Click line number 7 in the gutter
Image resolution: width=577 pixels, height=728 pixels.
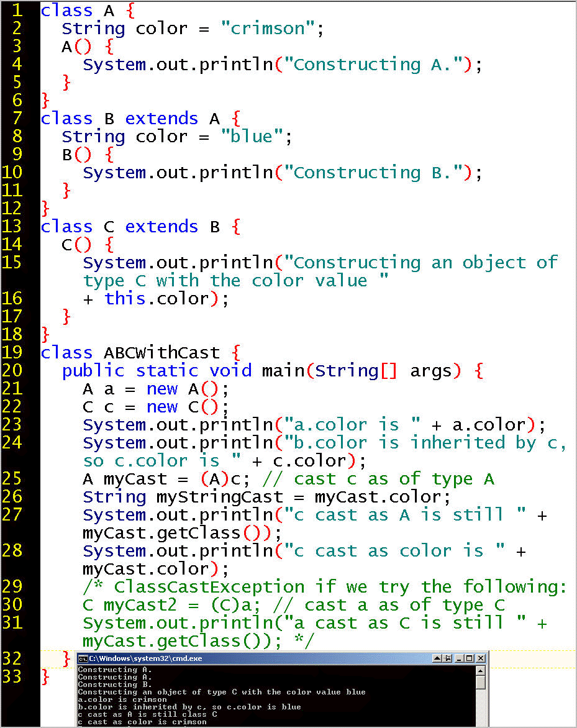tap(17, 119)
